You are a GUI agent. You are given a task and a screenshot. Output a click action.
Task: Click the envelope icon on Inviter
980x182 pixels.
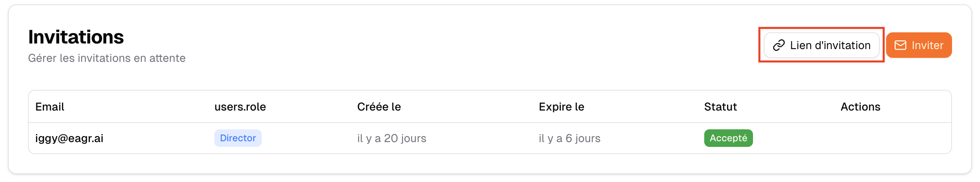(x=900, y=45)
